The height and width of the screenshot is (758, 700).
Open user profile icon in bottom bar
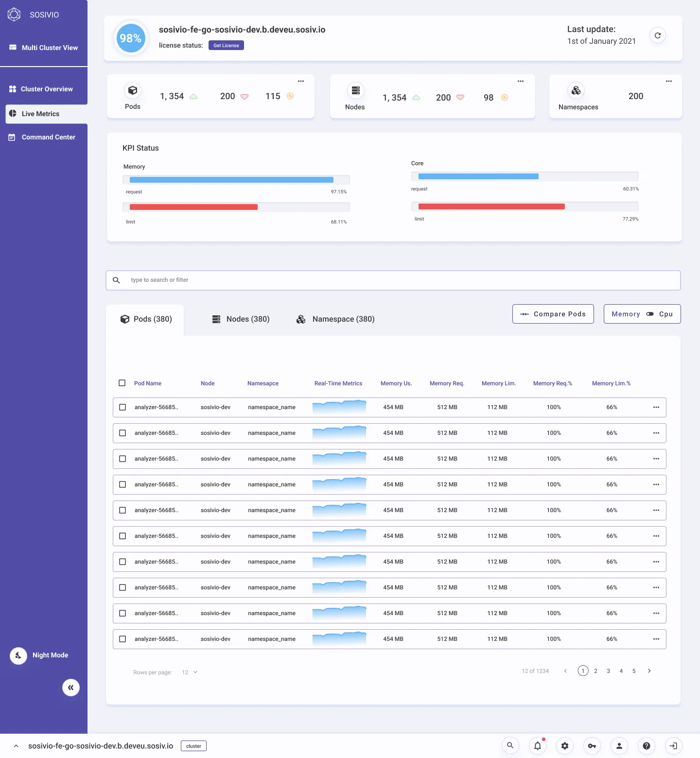619,745
